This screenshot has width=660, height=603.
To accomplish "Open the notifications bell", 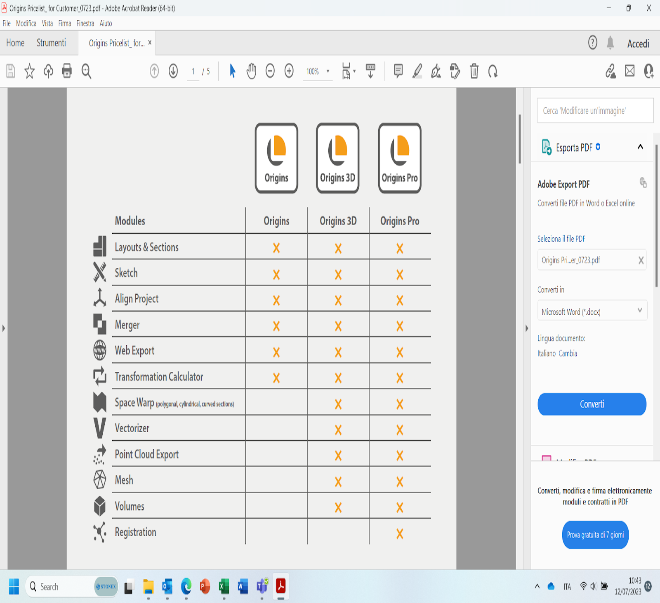I will coord(610,43).
